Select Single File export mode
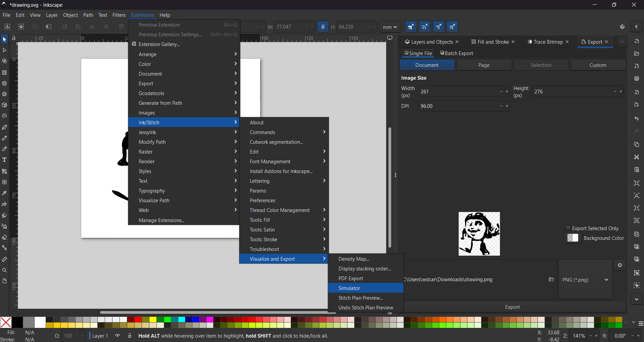 click(x=418, y=53)
